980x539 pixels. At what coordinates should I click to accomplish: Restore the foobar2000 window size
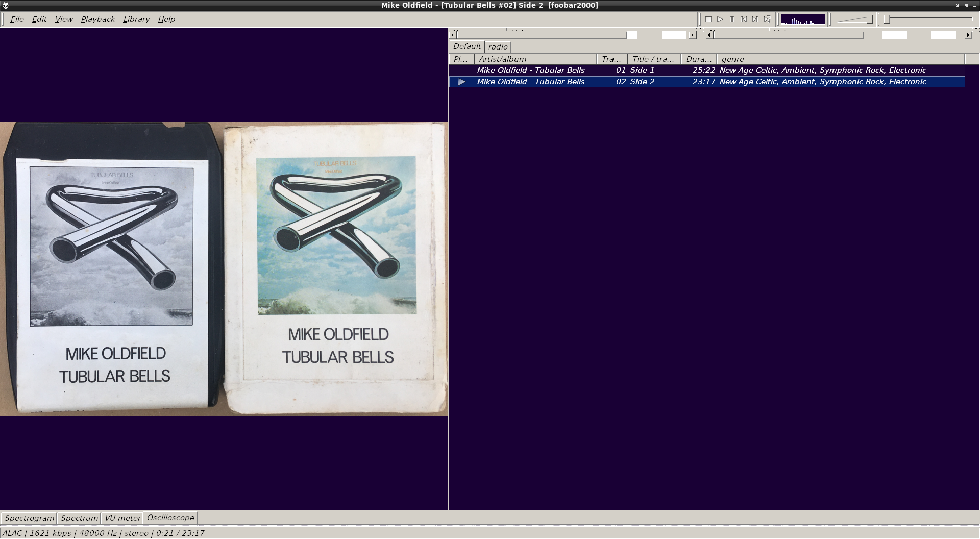tap(966, 5)
